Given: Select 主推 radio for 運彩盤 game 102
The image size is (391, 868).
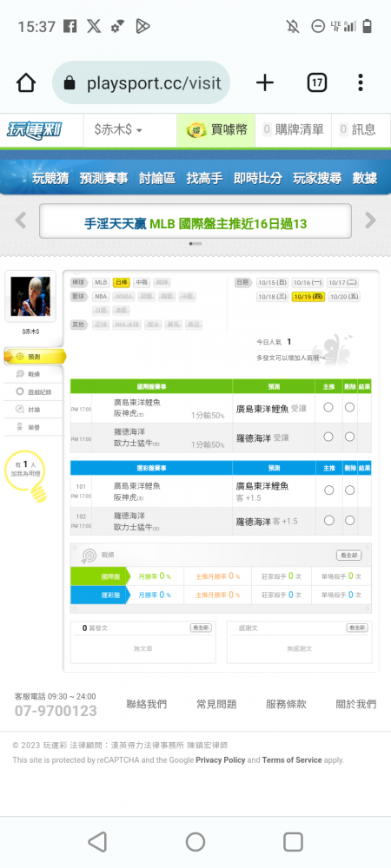Looking at the screenshot, I should pos(329,520).
